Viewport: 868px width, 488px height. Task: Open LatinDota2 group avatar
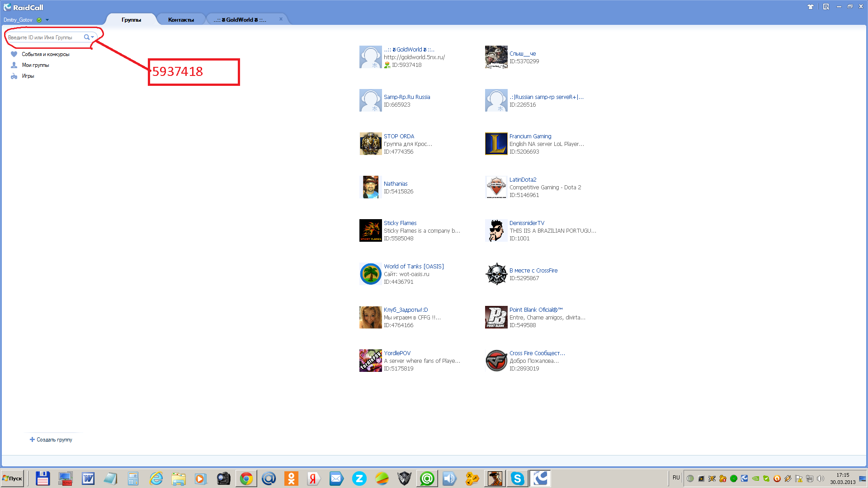[x=496, y=187]
